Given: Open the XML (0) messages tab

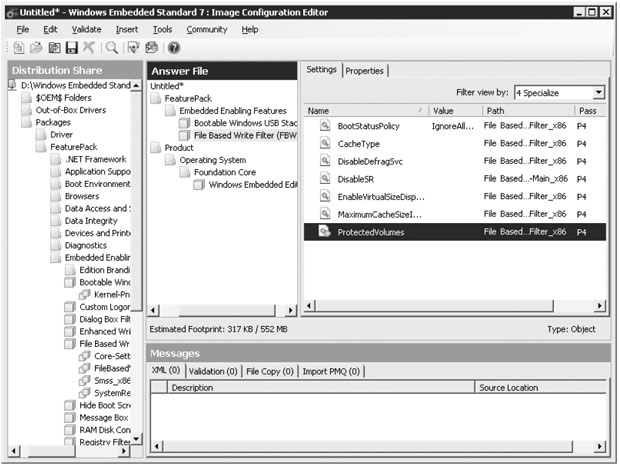Looking at the screenshot, I should 166,370.
